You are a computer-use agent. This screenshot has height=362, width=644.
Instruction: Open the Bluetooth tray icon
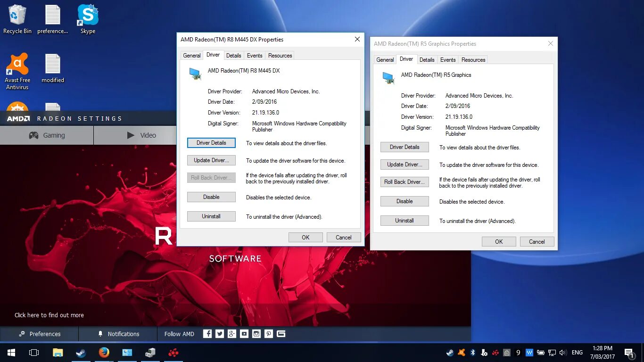tap(473, 353)
